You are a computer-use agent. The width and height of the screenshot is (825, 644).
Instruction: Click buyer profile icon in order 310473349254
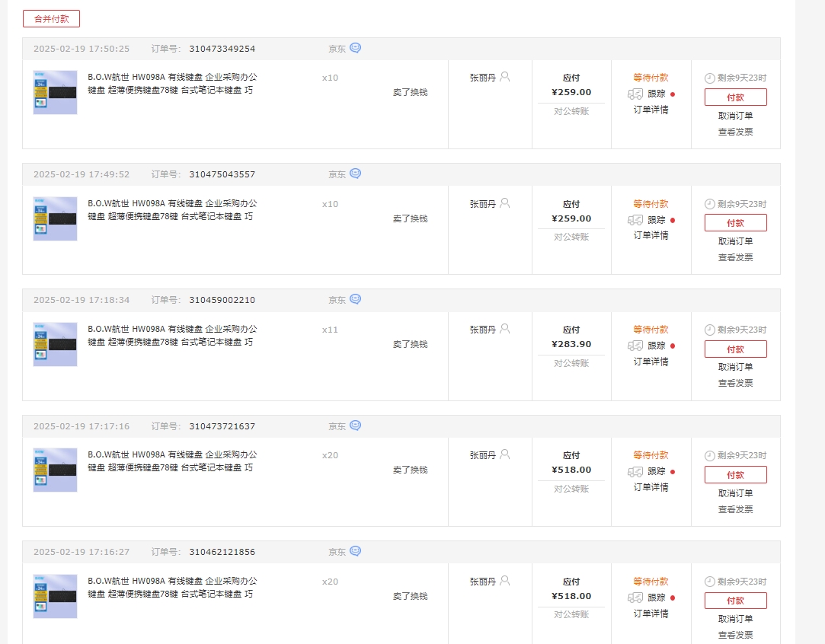[504, 77]
